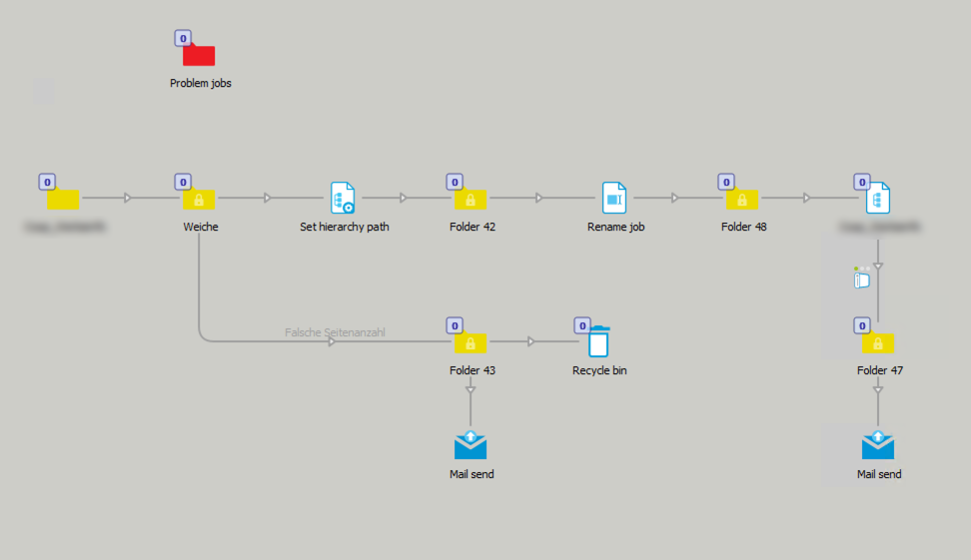Click the job count badge on the input folder
This screenshot has height=560, width=971.
click(47, 182)
